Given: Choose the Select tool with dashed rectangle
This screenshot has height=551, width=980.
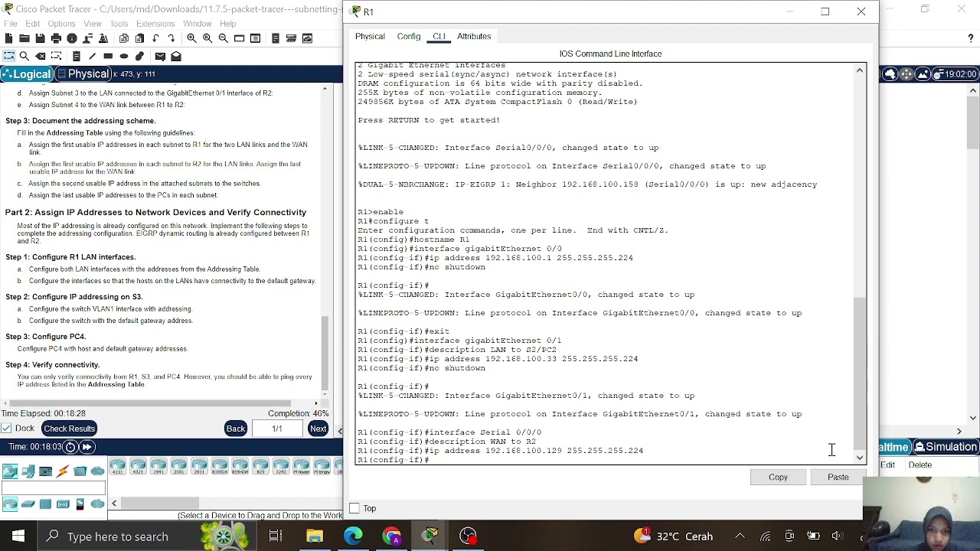Looking at the screenshot, I should coord(8,56).
